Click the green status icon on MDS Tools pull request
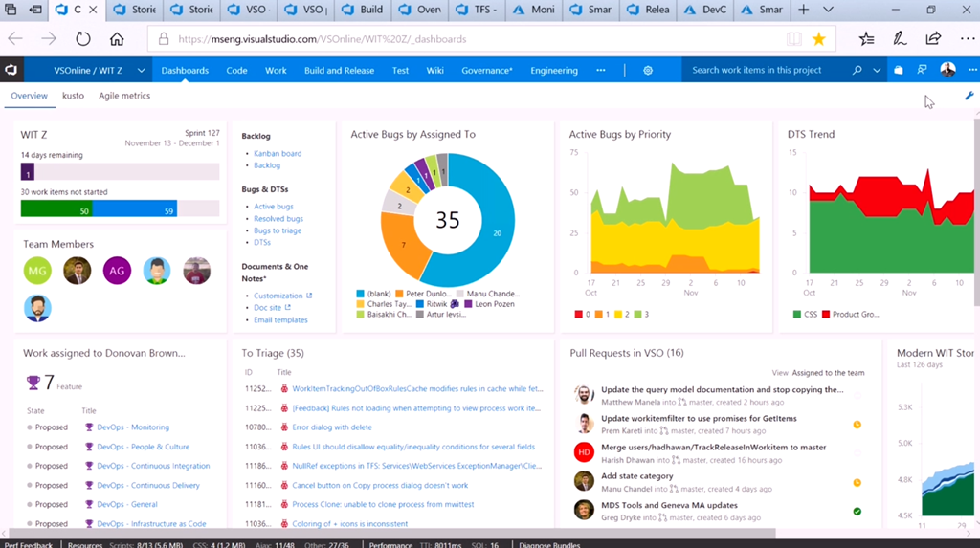980x548 pixels. pyautogui.click(x=857, y=512)
